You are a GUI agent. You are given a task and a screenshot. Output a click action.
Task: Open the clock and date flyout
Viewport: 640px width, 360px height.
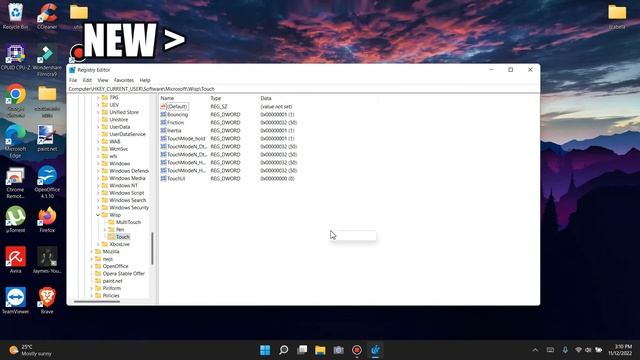(x=620, y=350)
